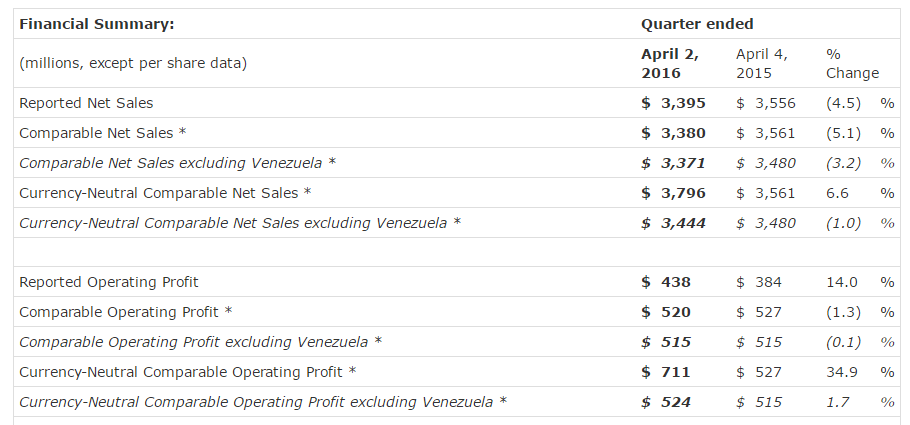Click the April 2, 2016 column header
This screenshot has height=425, width=910.
(x=670, y=63)
